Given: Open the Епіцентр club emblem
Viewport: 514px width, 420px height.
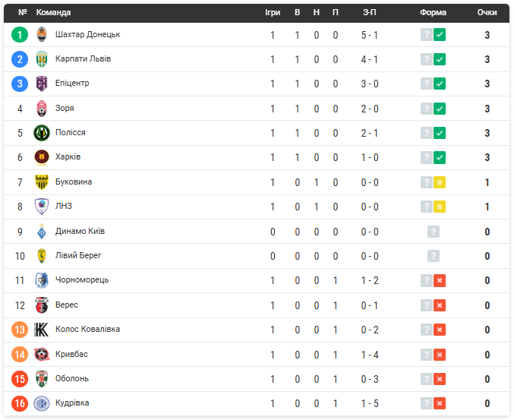Looking at the screenshot, I should coord(42,84).
